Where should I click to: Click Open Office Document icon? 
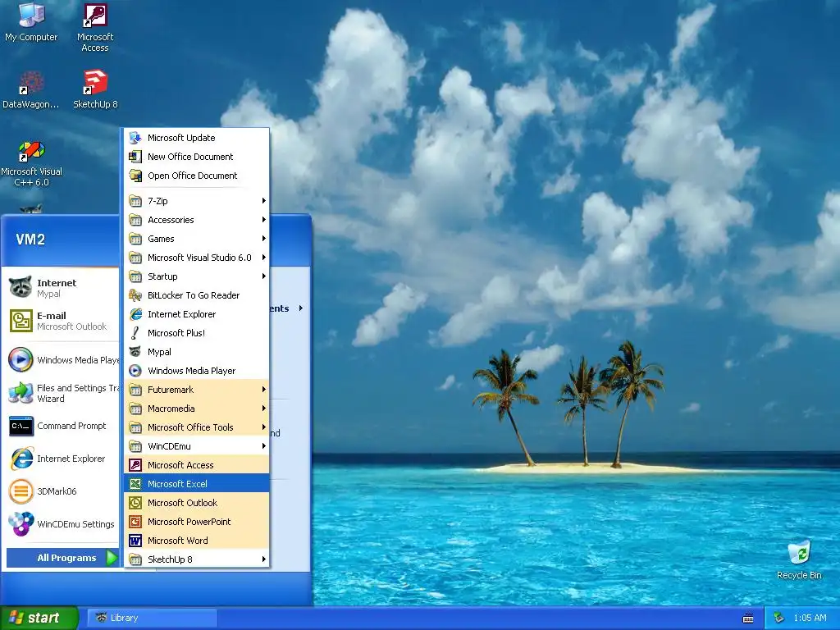coord(135,176)
